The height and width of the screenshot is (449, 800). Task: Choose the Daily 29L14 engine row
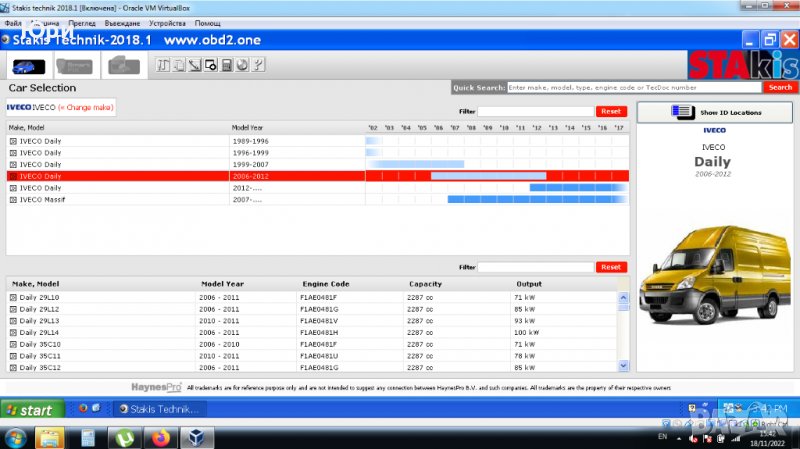pos(40,332)
